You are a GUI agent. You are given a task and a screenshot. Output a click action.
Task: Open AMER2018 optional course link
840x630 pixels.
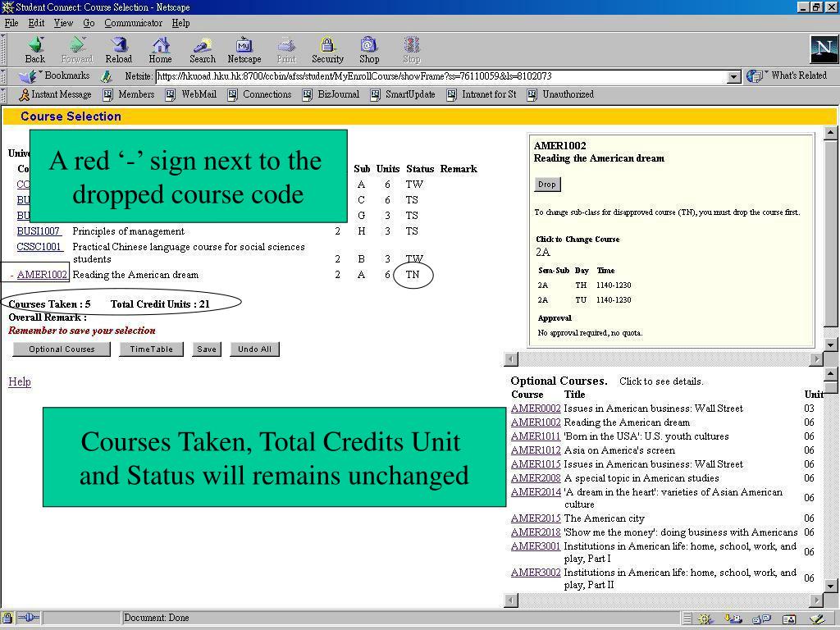pos(536,532)
